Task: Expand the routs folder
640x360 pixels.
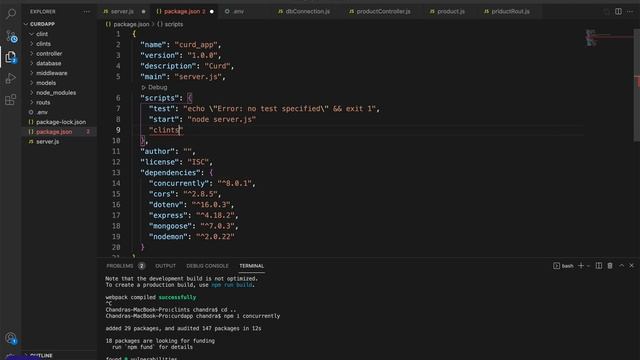Action: (x=59, y=102)
